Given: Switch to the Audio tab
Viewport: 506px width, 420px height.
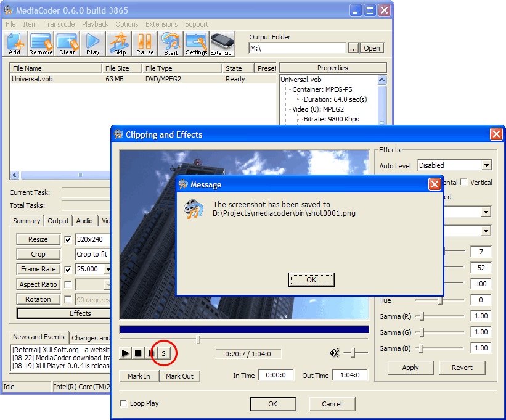Looking at the screenshot, I should (84, 221).
